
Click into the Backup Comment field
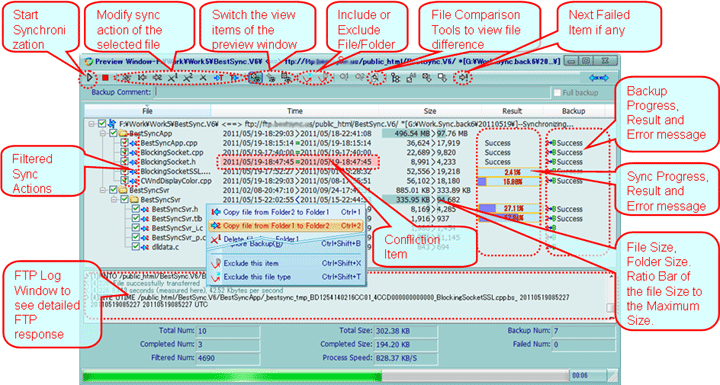click(x=352, y=92)
